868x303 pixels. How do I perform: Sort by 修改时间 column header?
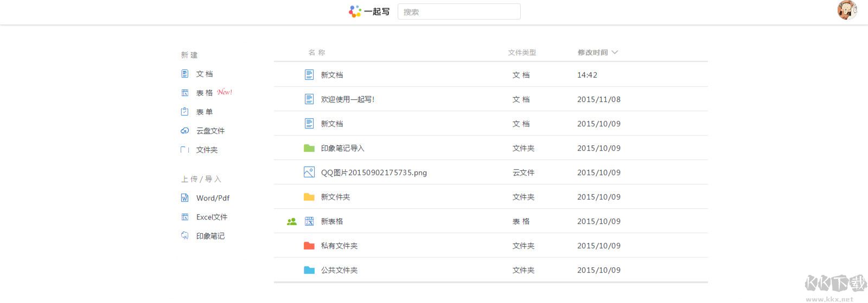tap(592, 53)
